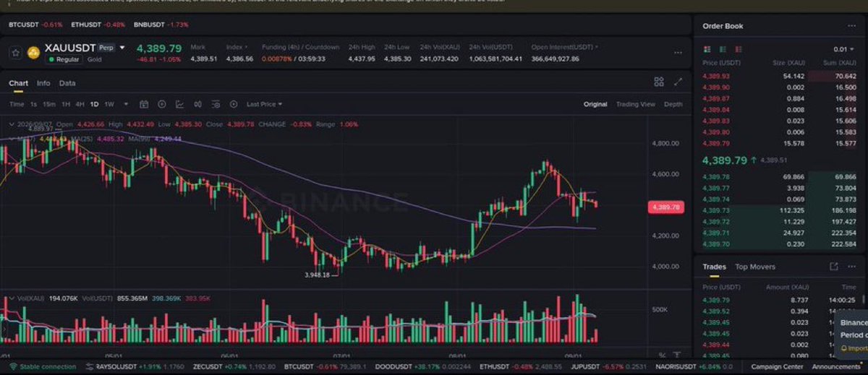Viewport: 868px width, 375px height.
Task: Click the 3,948.18 low marker on chart
Action: 317,275
